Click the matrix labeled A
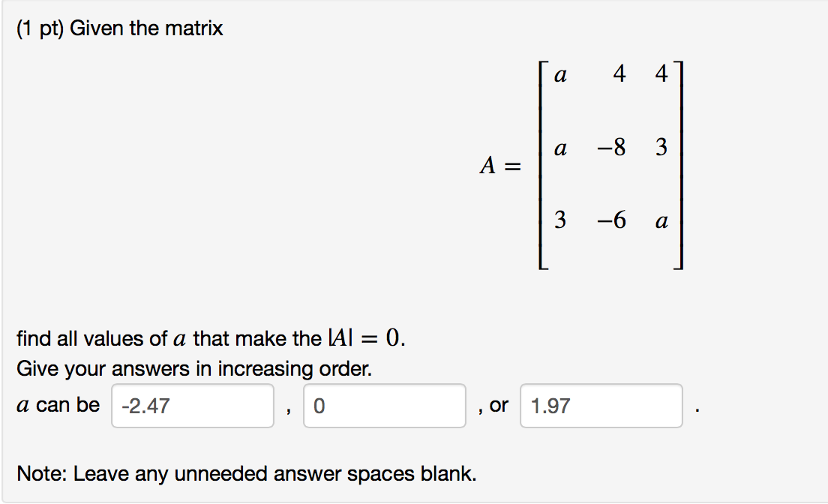The height and width of the screenshot is (504, 828). 607,166
